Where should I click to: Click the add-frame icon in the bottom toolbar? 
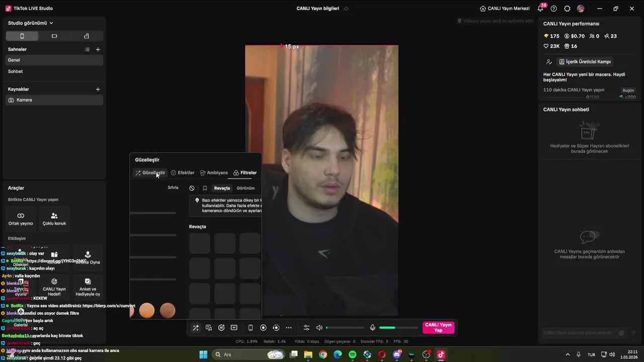click(x=234, y=328)
